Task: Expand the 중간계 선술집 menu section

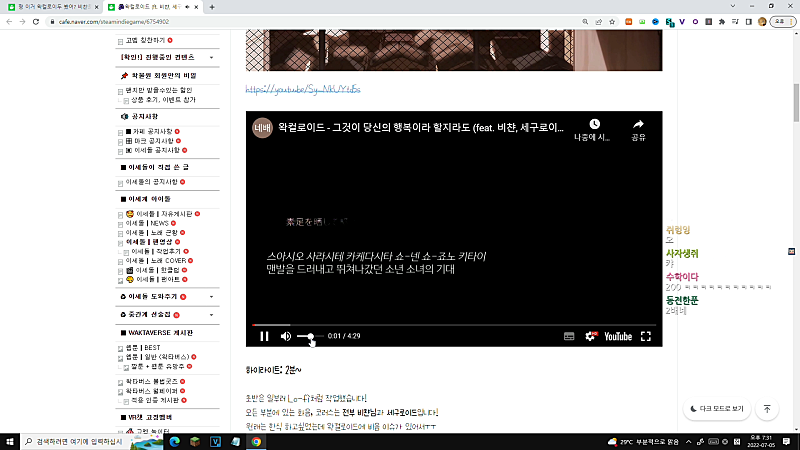Action: tap(211, 315)
